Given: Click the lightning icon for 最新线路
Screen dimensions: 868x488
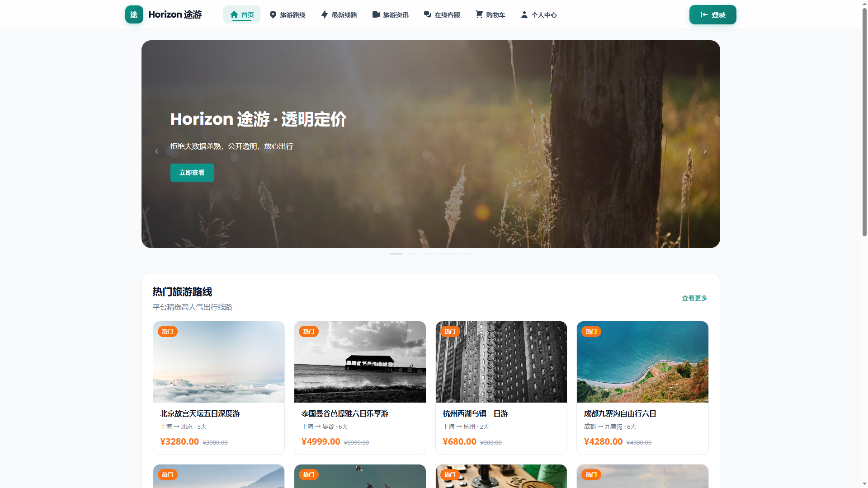Looking at the screenshot, I should (325, 14).
